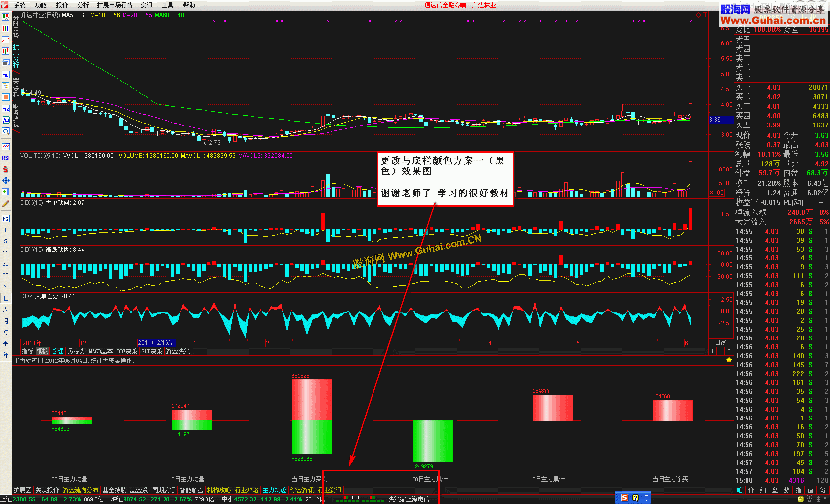Click the 日线 period label on the time axis
This screenshot has width=830, height=504.
point(721,343)
